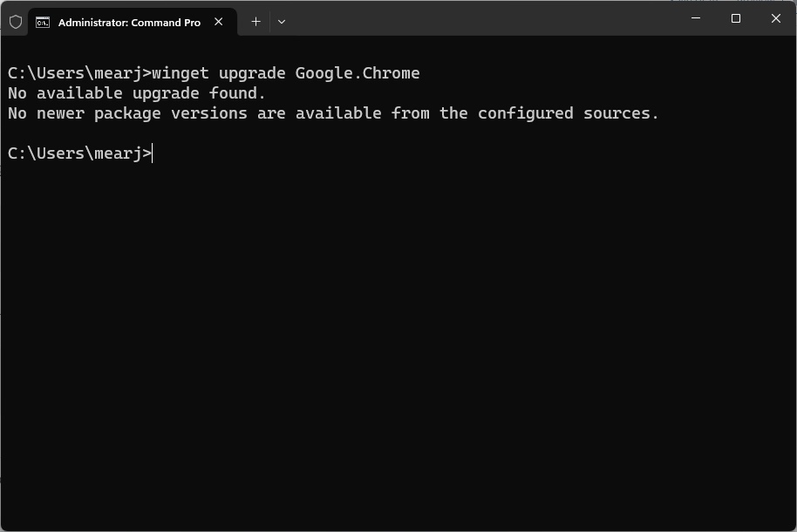
Task: Close the Administrator: Command Prompt tab
Action: 218,22
